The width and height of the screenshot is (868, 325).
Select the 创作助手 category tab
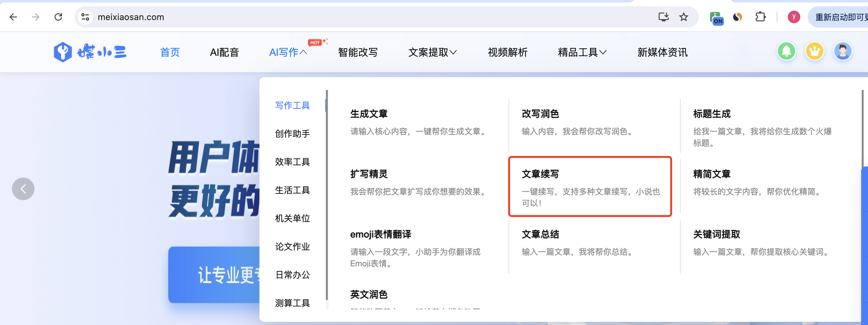point(292,134)
